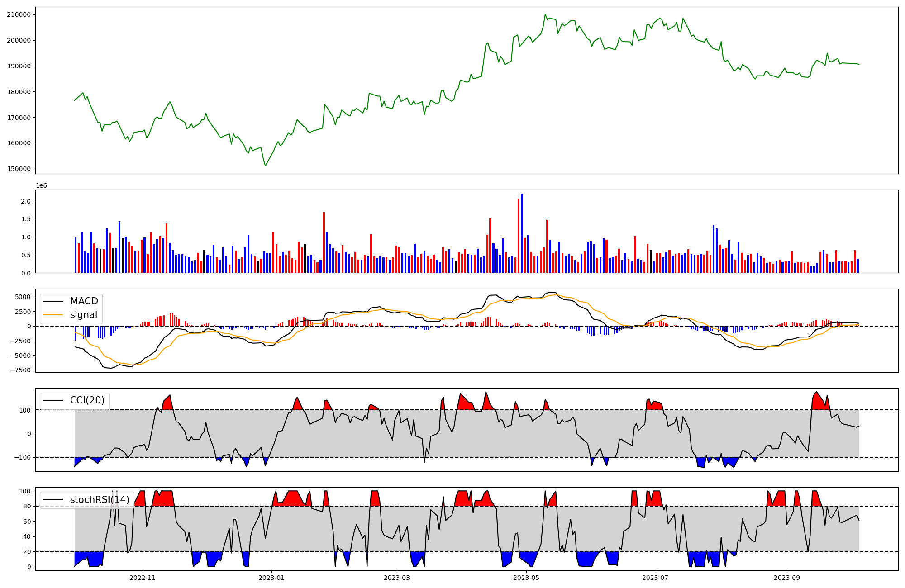Screen dimensions: 905x588
Task: Click the 2023-05 date tick label
Action: (x=526, y=578)
